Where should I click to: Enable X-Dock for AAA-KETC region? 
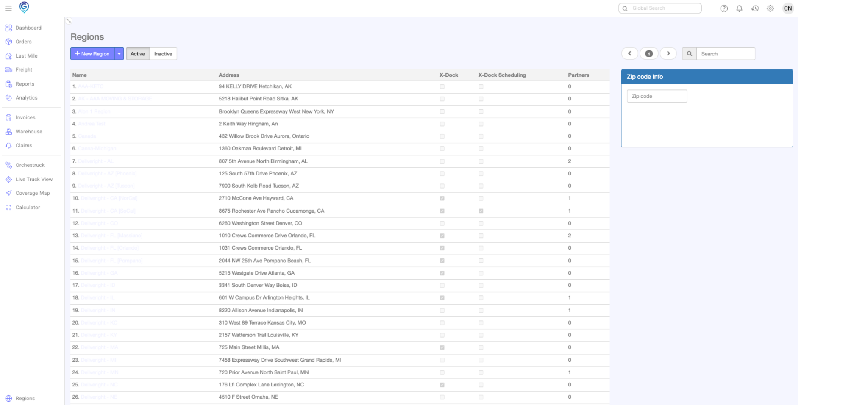click(442, 86)
